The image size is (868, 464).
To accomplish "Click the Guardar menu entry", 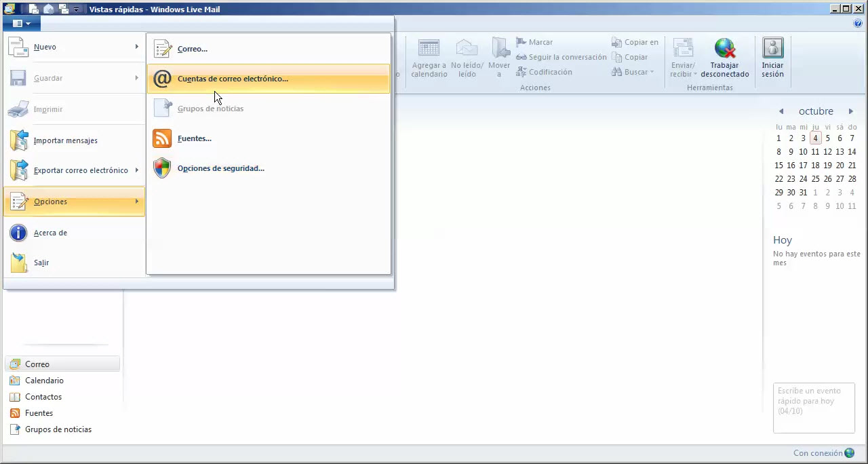I will pos(74,78).
